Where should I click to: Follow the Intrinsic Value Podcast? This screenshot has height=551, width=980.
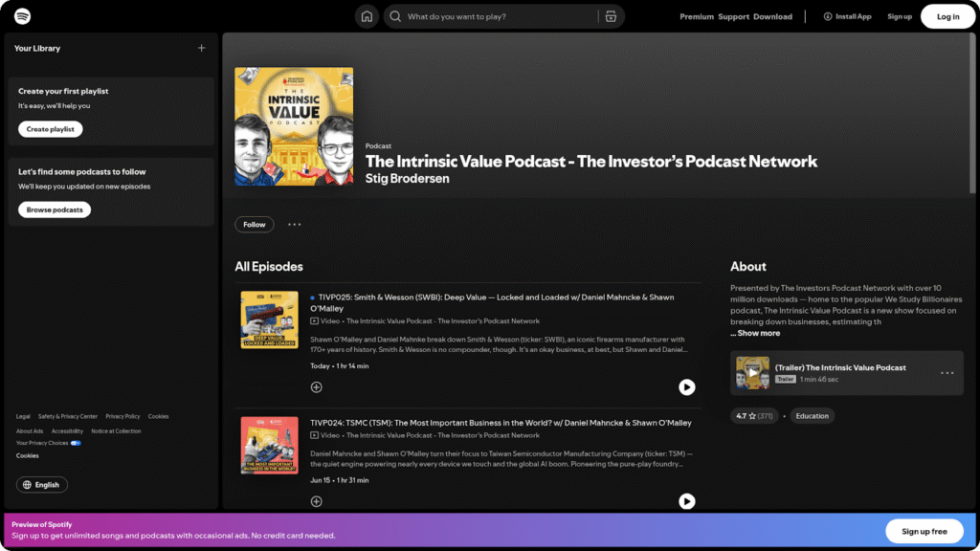(254, 224)
